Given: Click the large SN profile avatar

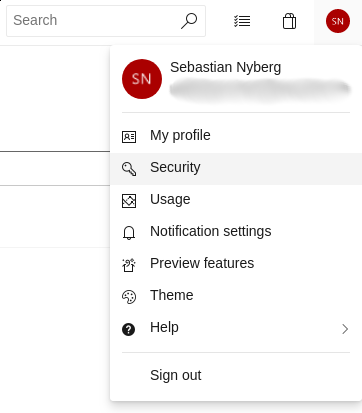Looking at the screenshot, I should click(142, 79).
